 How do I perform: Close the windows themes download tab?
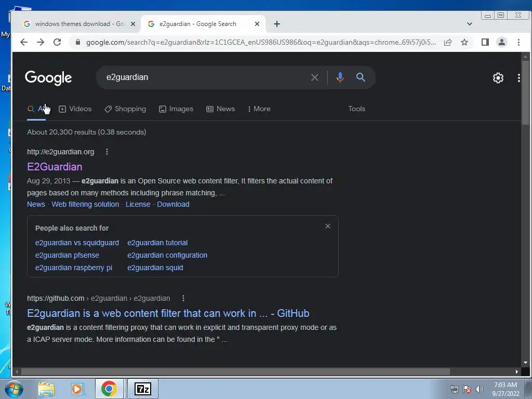click(x=133, y=24)
